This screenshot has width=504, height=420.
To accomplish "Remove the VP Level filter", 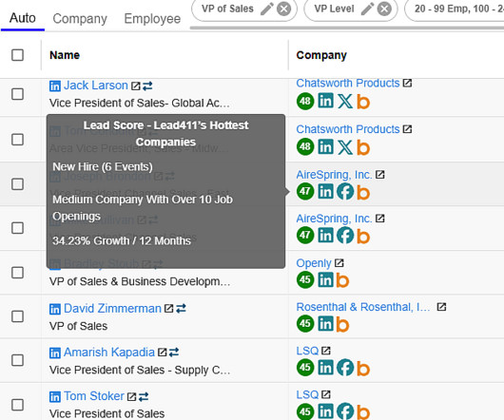I will click(x=384, y=9).
